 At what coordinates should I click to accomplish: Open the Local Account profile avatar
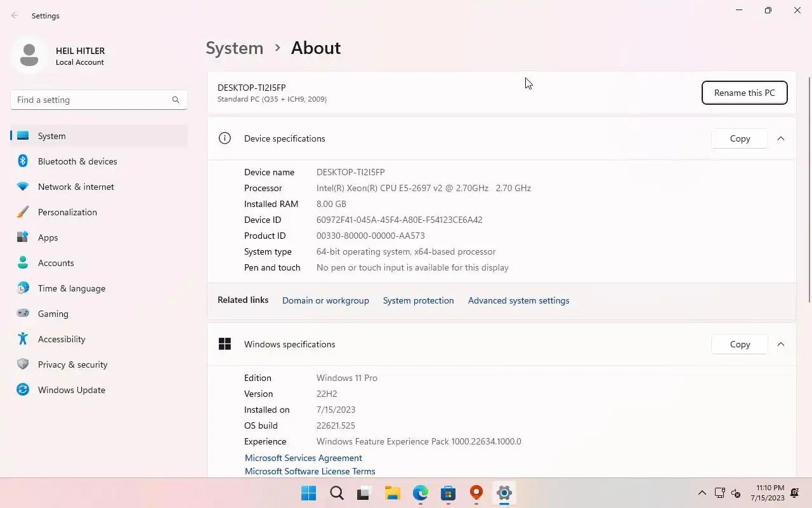click(29, 55)
